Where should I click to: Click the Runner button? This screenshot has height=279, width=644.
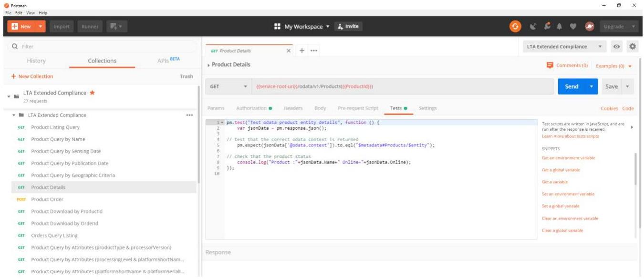pyautogui.click(x=90, y=27)
